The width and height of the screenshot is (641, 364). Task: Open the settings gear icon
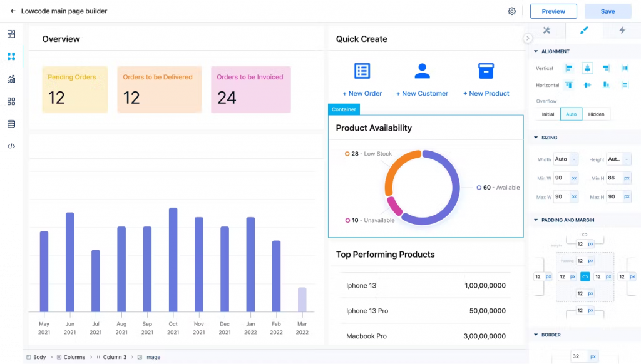point(512,11)
